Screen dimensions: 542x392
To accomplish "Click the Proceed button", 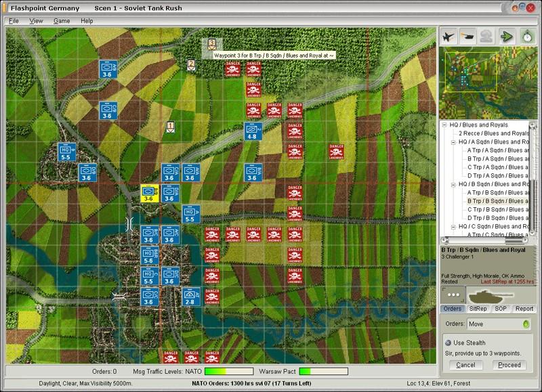I will pyautogui.click(x=509, y=365).
